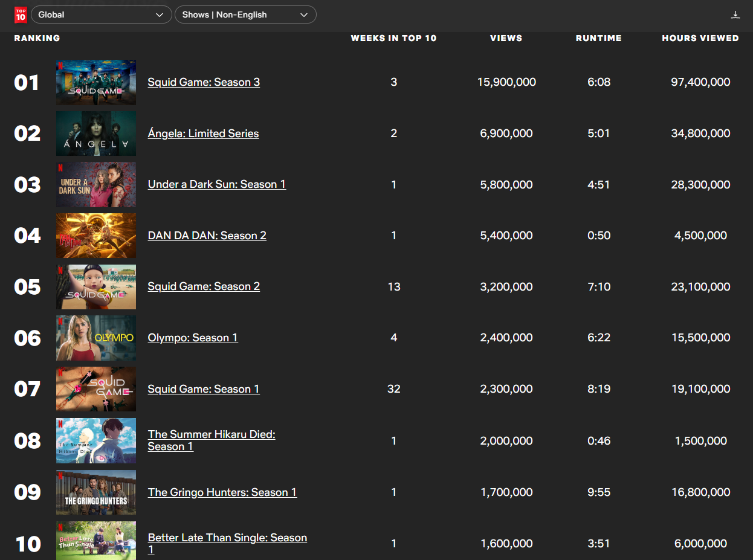
Task: Click the 1,500,000 hours viewed value
Action: [x=700, y=441]
